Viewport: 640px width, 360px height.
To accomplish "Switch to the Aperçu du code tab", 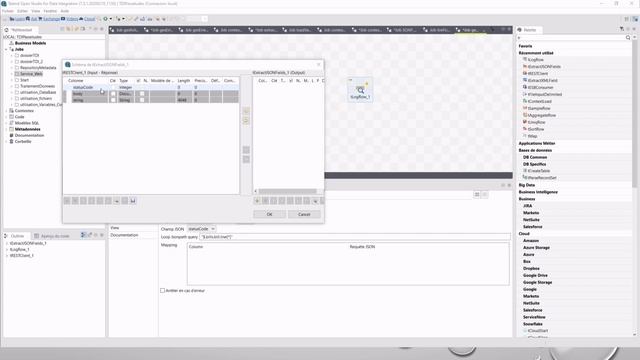I will click(52, 236).
